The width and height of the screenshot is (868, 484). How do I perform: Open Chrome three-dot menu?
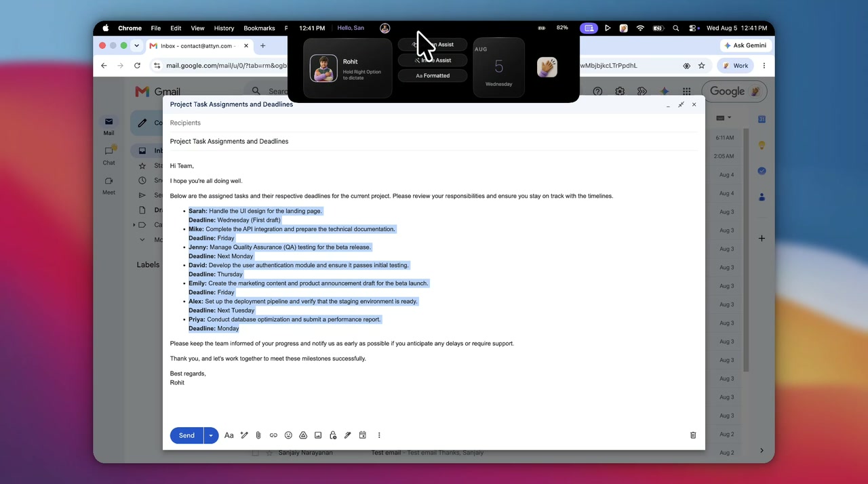pos(764,66)
